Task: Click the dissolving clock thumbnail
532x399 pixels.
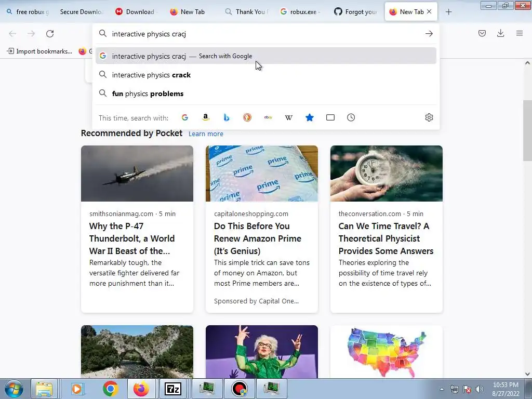Action: point(387,174)
